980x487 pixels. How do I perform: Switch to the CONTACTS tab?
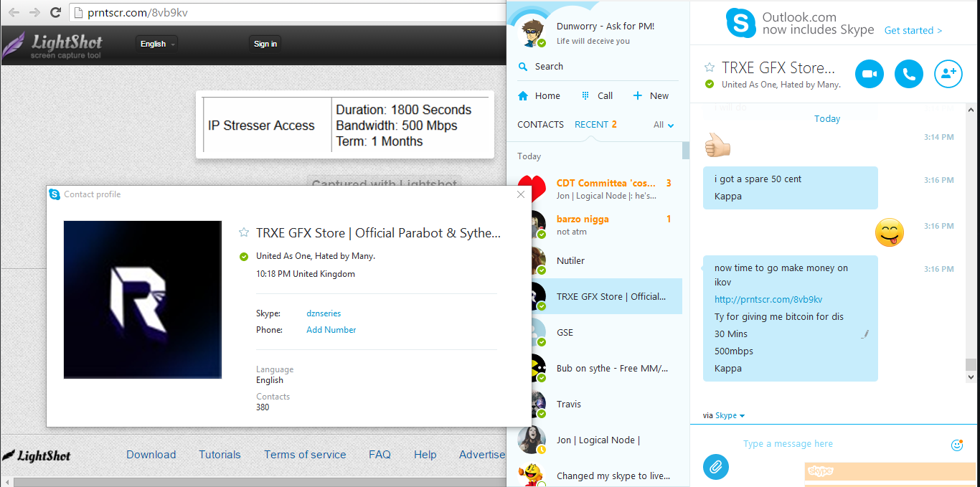click(540, 124)
